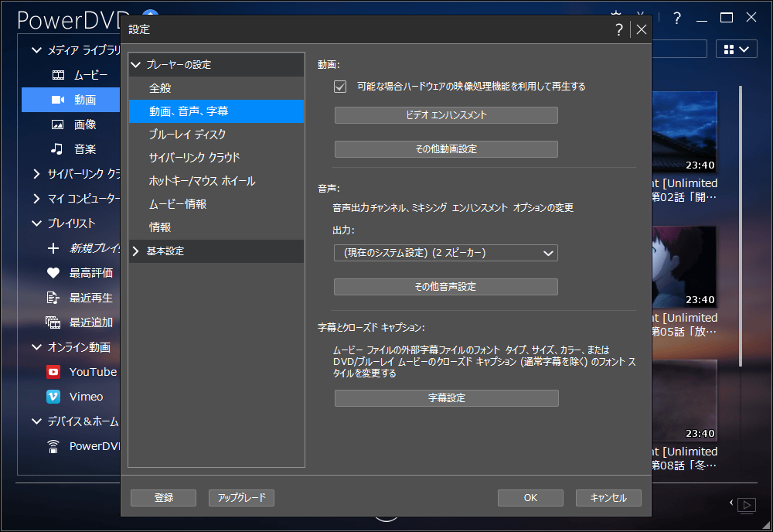773x532 pixels.
Task: Click the wireless PowerDVD device icon
Action: click(x=53, y=446)
